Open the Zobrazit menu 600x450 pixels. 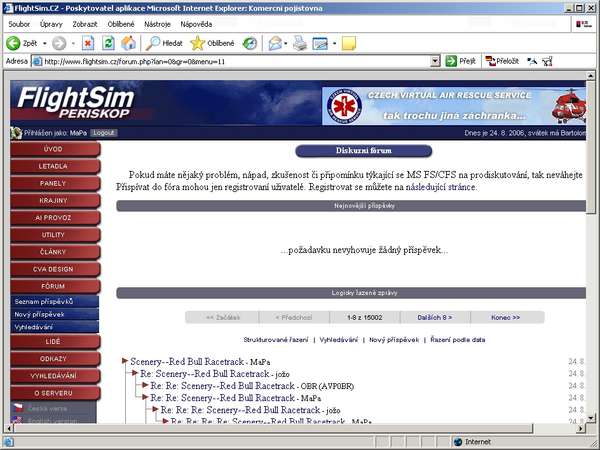[x=85, y=24]
